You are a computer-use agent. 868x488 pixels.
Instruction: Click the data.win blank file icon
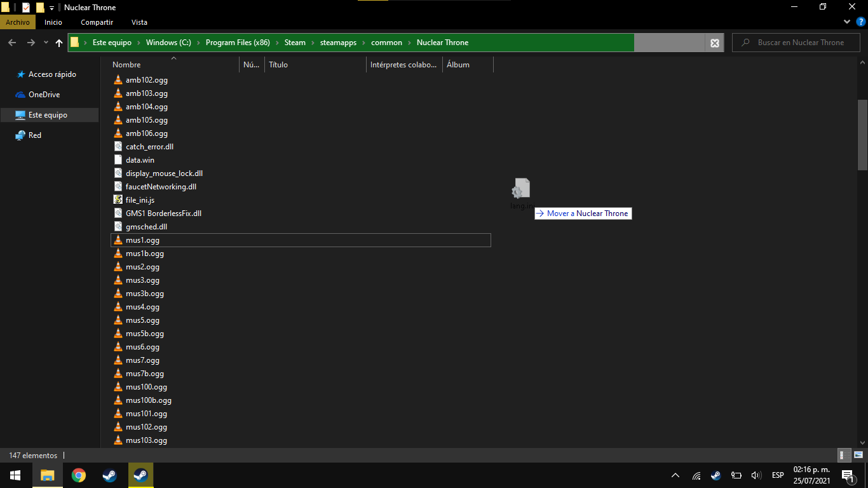click(118, 160)
